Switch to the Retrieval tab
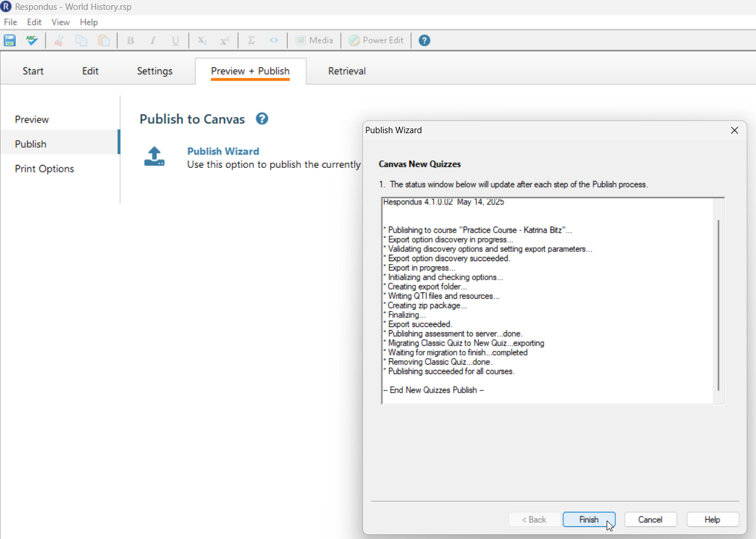 (x=346, y=71)
